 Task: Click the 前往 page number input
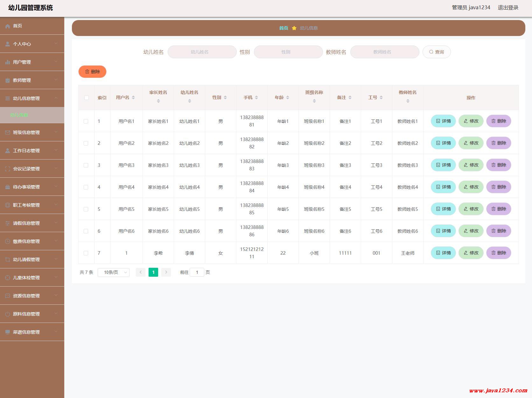click(x=197, y=272)
